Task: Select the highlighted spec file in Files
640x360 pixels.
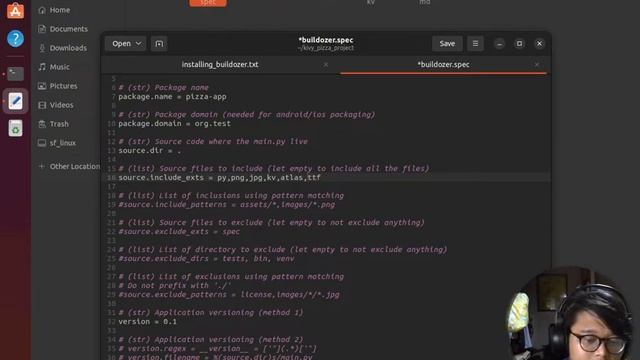Action: coord(208,2)
